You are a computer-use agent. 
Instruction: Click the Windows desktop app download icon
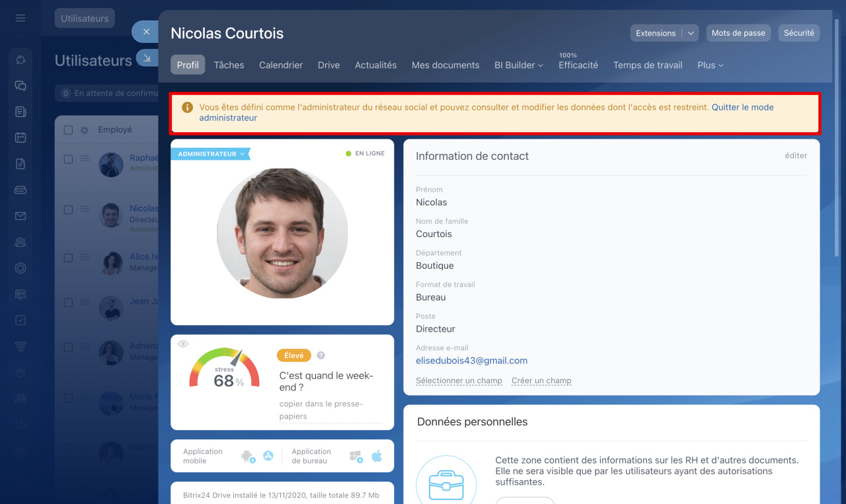(356, 456)
